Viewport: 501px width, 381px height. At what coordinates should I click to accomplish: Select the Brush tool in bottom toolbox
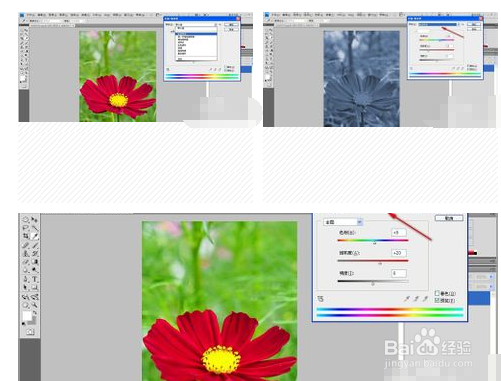click(x=35, y=245)
